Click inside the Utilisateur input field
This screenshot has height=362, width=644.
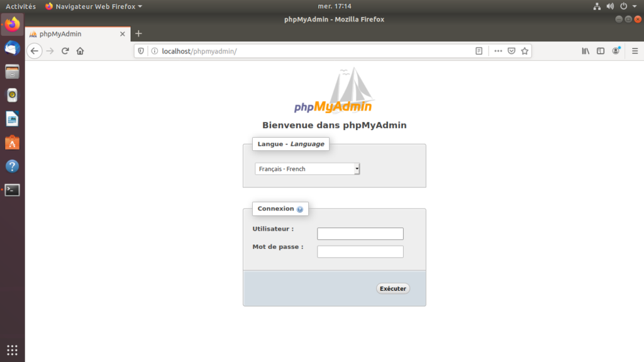360,233
